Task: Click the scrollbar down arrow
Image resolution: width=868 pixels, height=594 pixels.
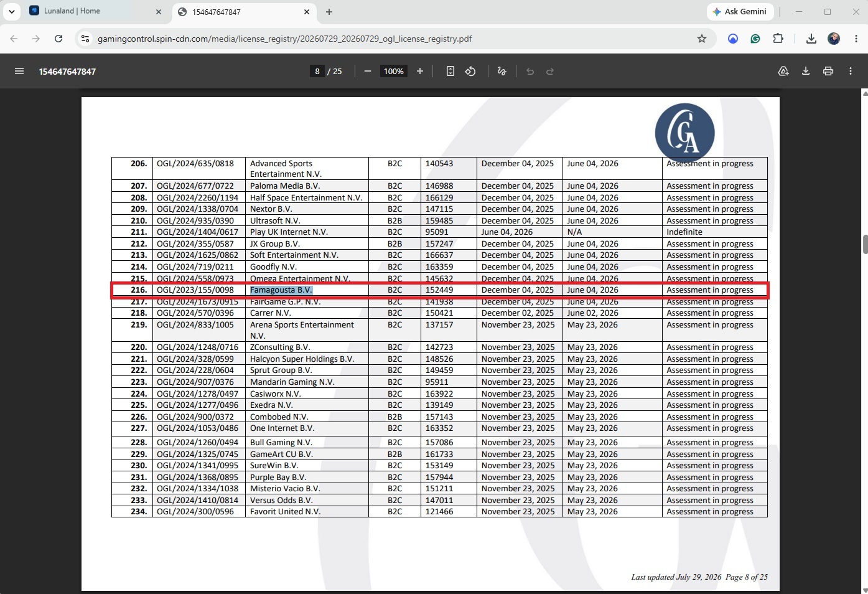Action: 865,590
